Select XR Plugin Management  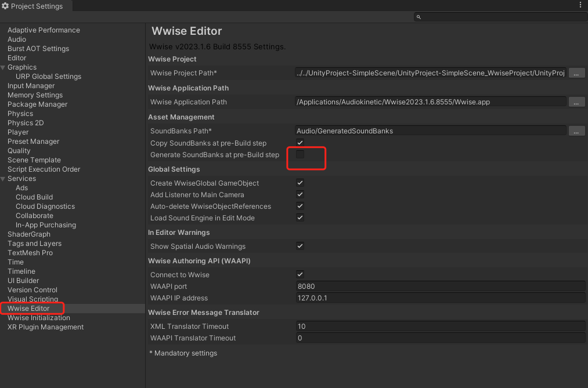coord(45,327)
